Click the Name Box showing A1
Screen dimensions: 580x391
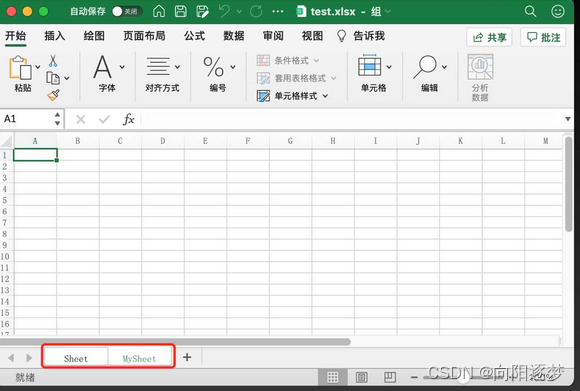click(x=27, y=119)
